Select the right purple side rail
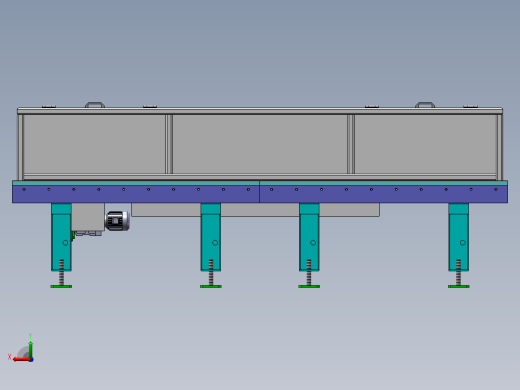The height and width of the screenshot is (390, 520). tap(384, 194)
